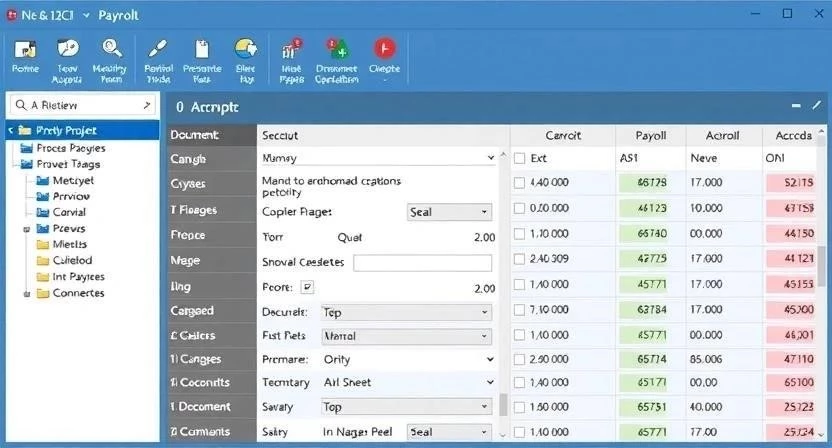The height and width of the screenshot is (448, 832).
Task: Toggle the Peore checkbox
Action: (x=307, y=287)
